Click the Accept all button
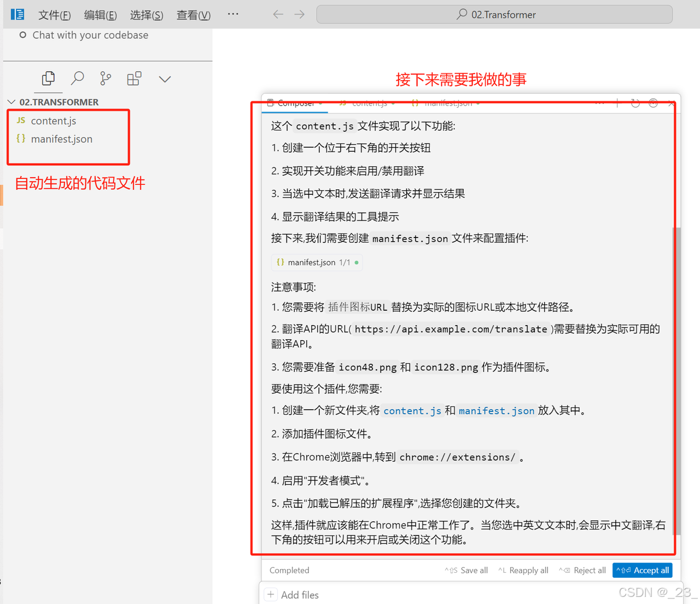Viewport: 700px width, 604px height. (642, 570)
